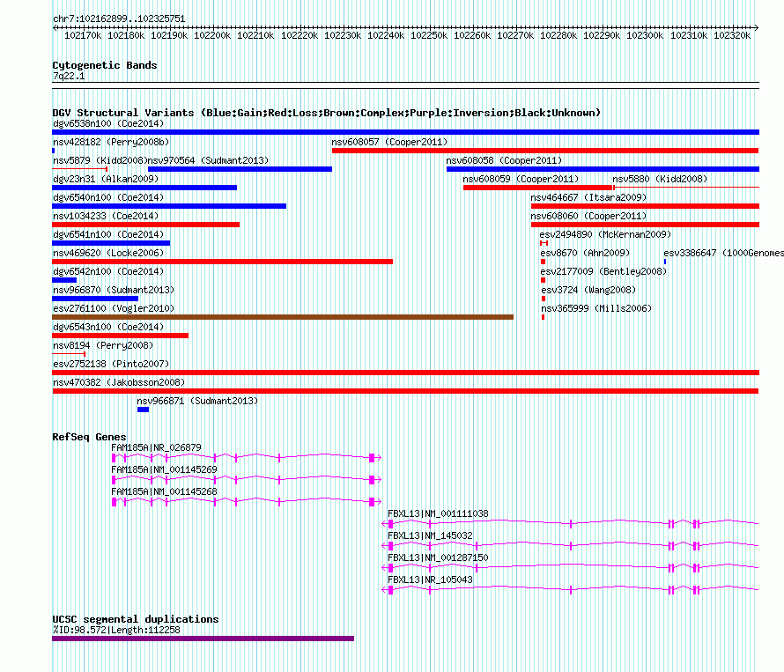Viewport: 784px width, 672px height.
Task: Click the Cytogenetic Bands track title
Action: pyautogui.click(x=105, y=65)
